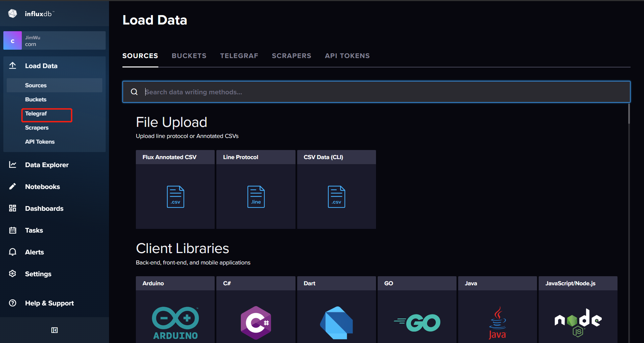This screenshot has width=644, height=343.
Task: Open the GO card title
Action: [x=388, y=283]
